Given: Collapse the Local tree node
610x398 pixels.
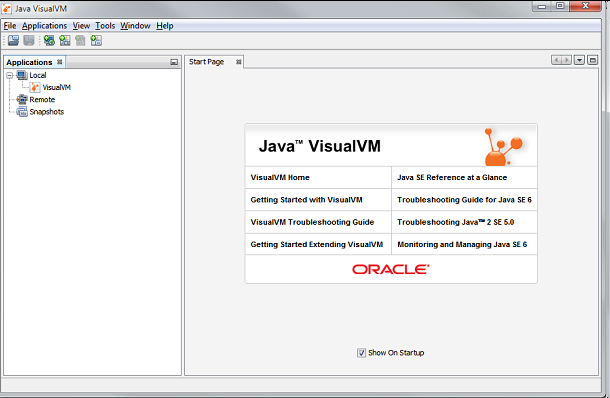Looking at the screenshot, I should (x=10, y=75).
